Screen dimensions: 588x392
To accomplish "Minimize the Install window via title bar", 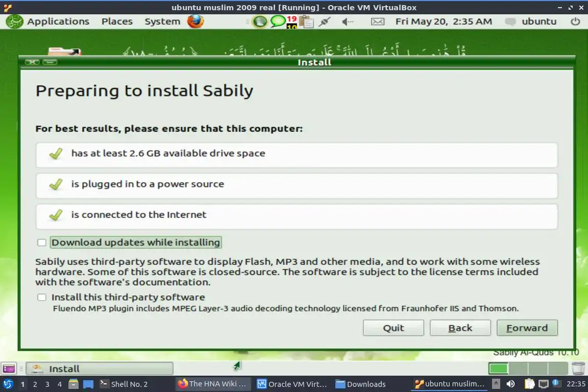I will [x=50, y=62].
